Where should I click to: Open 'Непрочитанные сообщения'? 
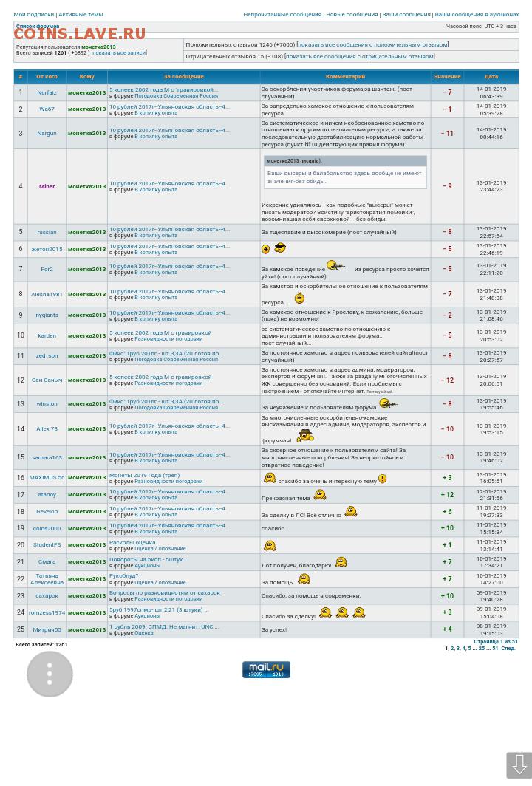282,15
